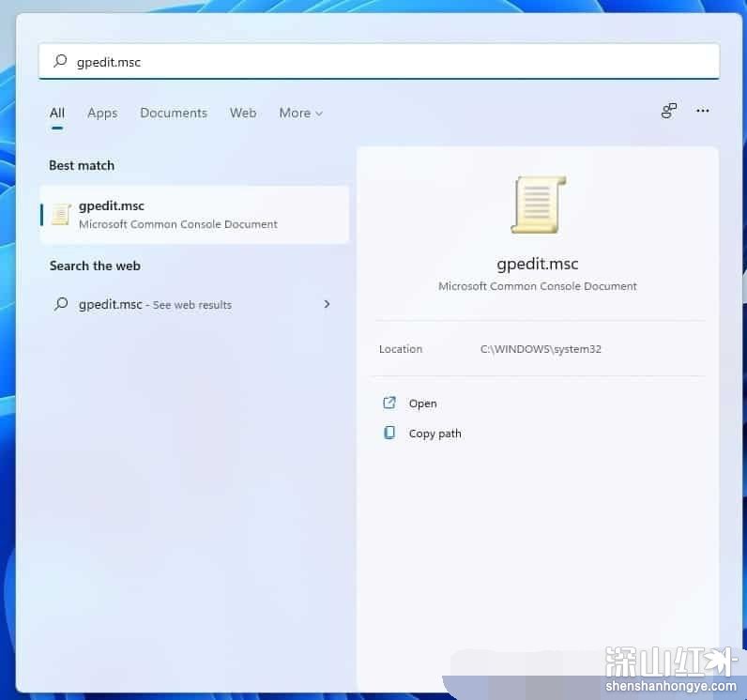
Task: Click the scroll icon beside gpedit.msc result
Action: [61, 214]
